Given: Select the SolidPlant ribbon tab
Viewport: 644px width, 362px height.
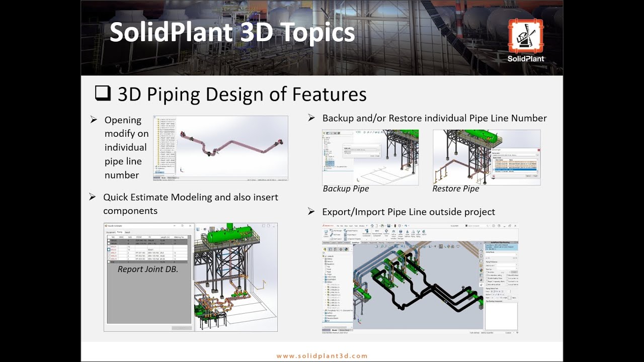Looking at the screenshot, I should click(x=356, y=242).
